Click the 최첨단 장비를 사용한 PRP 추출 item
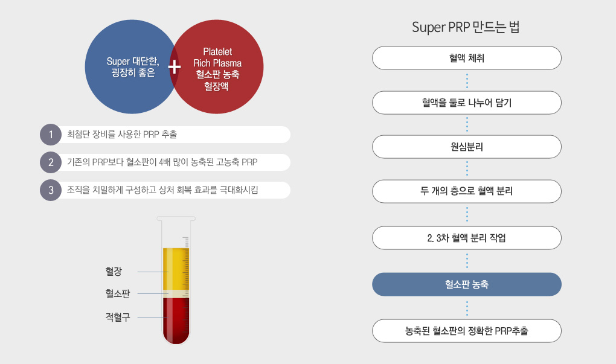Screen dimensions: 616x364 pos(175,135)
